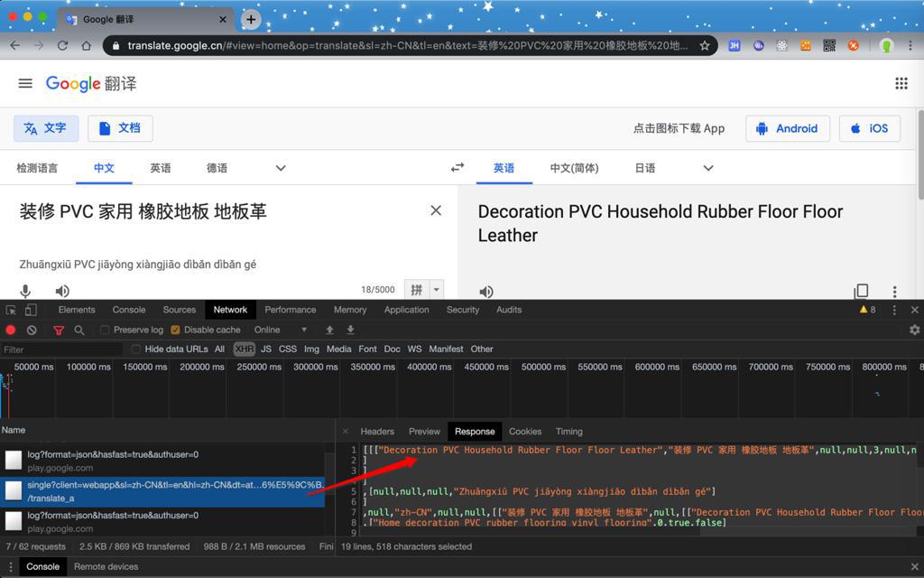Toggle the DevTools device toolbar
This screenshot has width=924, height=578.
(x=31, y=310)
